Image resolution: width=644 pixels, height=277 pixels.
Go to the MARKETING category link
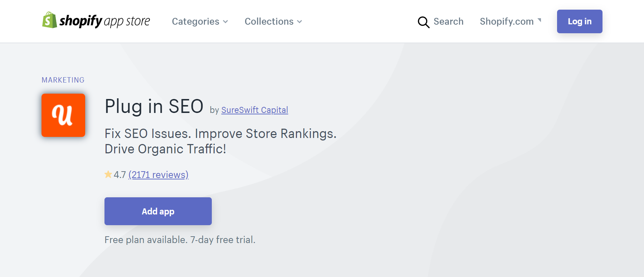(x=63, y=80)
